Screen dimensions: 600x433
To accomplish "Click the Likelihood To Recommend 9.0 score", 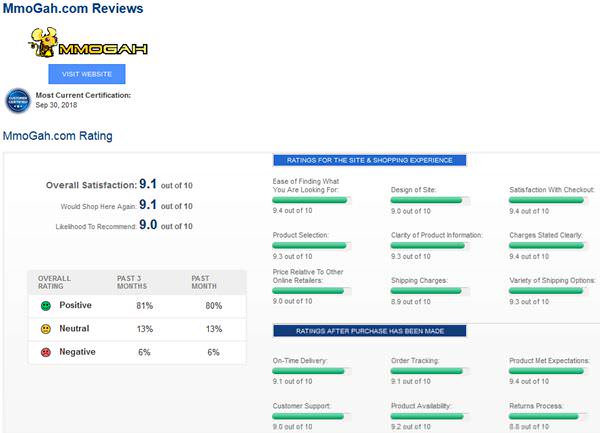I will point(148,225).
